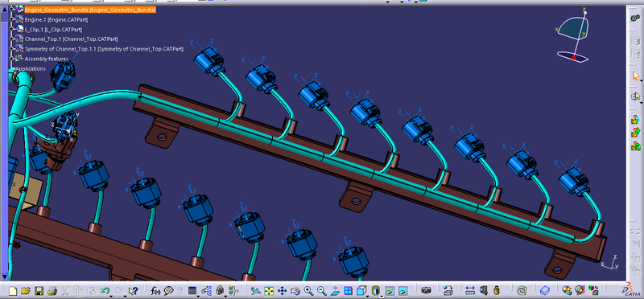Click the Undo arrow icon
Viewport: 644px width, 299px height.
tap(105, 291)
